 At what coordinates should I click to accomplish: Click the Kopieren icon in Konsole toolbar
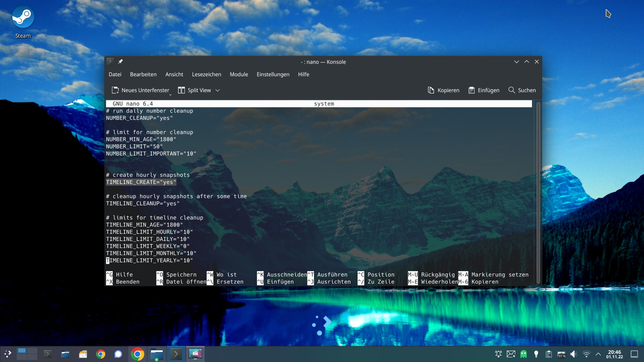click(431, 90)
